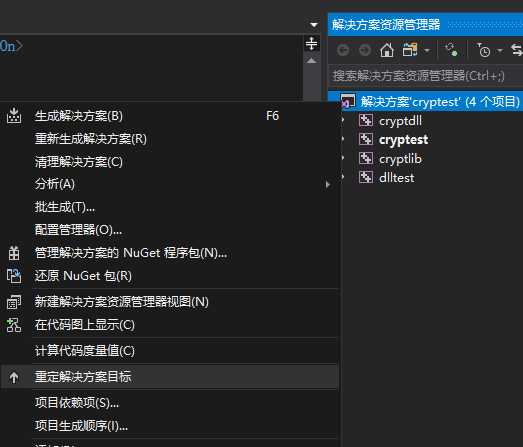Click the project icon beside cryptest
Image resolution: width=523 pixels, height=447 pixels.
point(366,139)
